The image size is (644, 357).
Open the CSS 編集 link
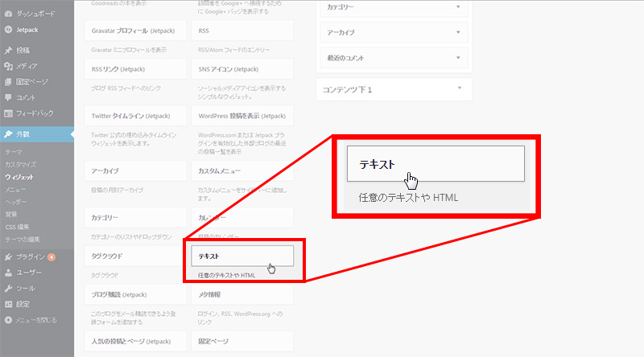(x=18, y=227)
